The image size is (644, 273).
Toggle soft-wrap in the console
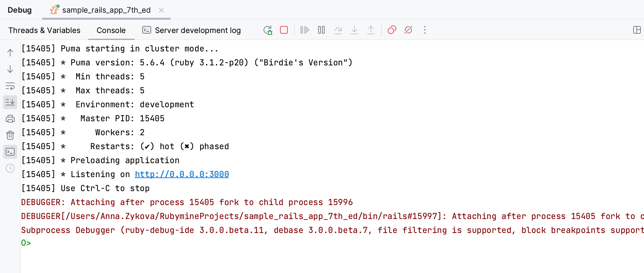(x=10, y=86)
